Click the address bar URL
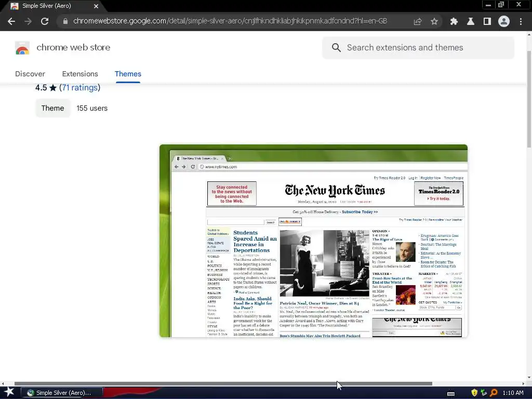Screen dimensions: 532x399 coord(230,21)
